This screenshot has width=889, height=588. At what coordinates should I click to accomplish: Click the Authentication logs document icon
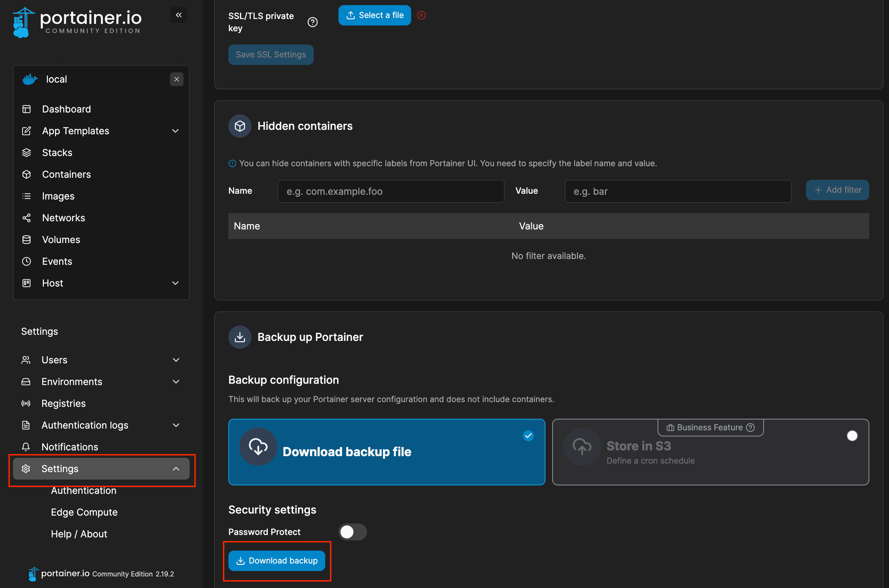point(25,425)
